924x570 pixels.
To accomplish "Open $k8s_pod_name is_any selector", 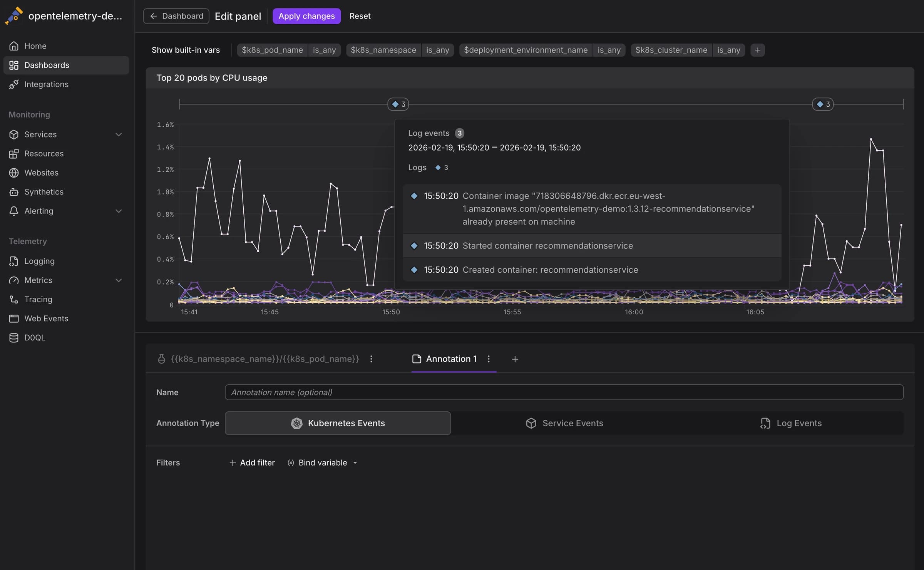I will click(x=324, y=50).
